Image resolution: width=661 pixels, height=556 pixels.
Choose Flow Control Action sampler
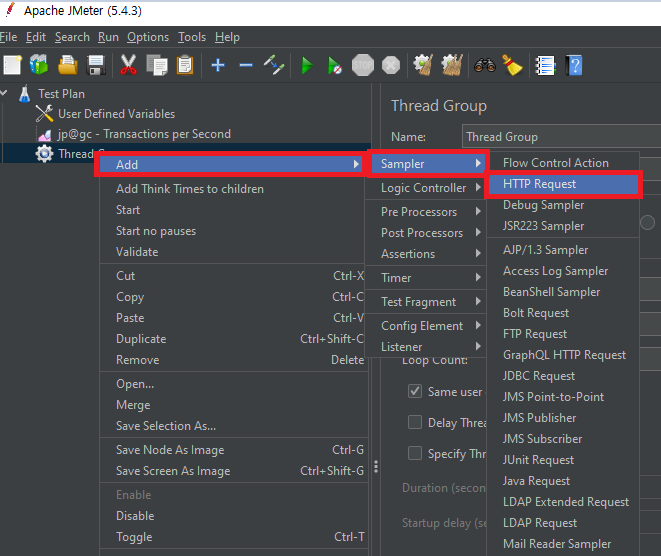point(564,163)
